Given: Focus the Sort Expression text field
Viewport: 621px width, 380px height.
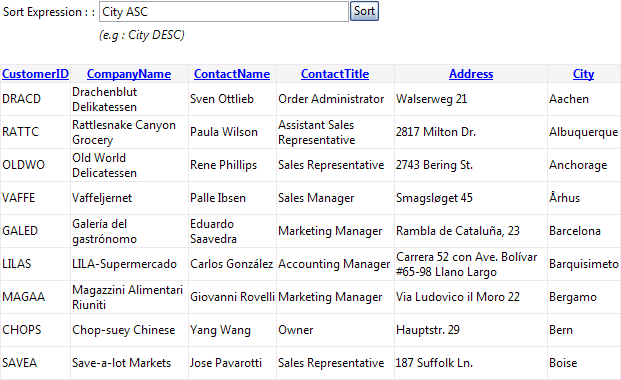Looking at the screenshot, I should (x=224, y=11).
